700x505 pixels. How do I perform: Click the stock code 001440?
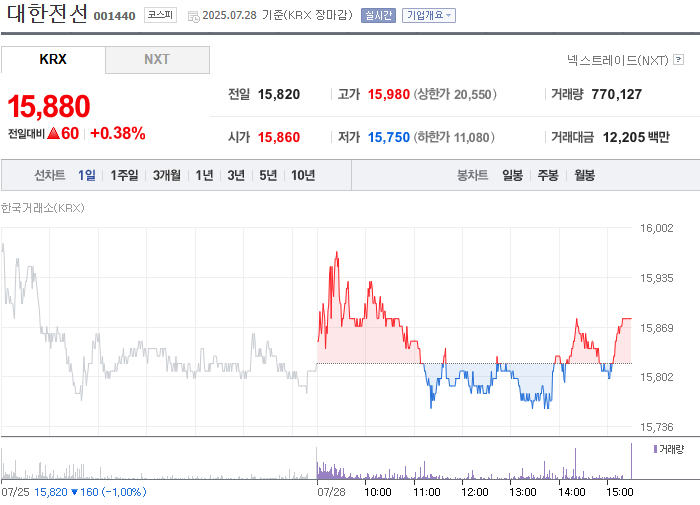click(114, 16)
